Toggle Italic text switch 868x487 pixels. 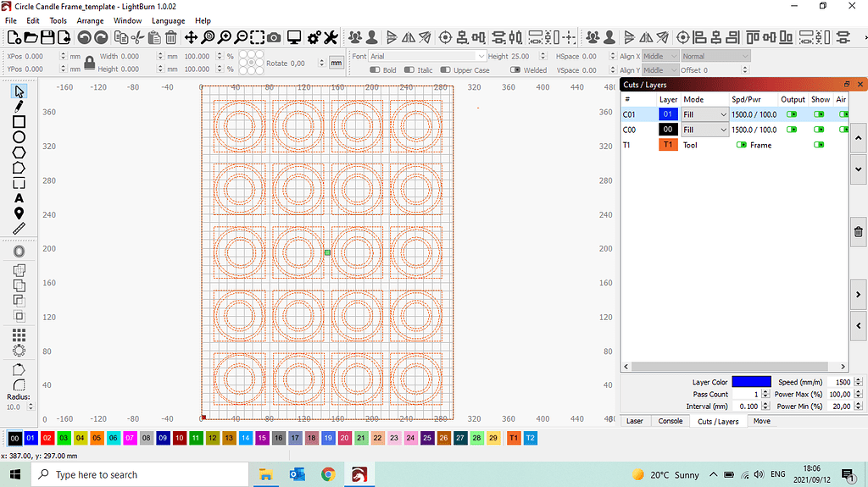pos(409,69)
